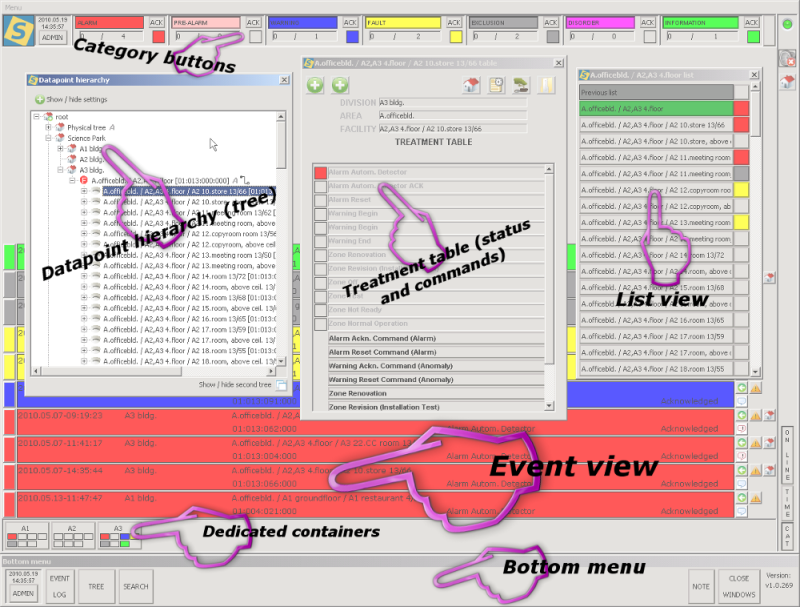
Task: Toggle the Warning End status checkbox
Action: [320, 241]
